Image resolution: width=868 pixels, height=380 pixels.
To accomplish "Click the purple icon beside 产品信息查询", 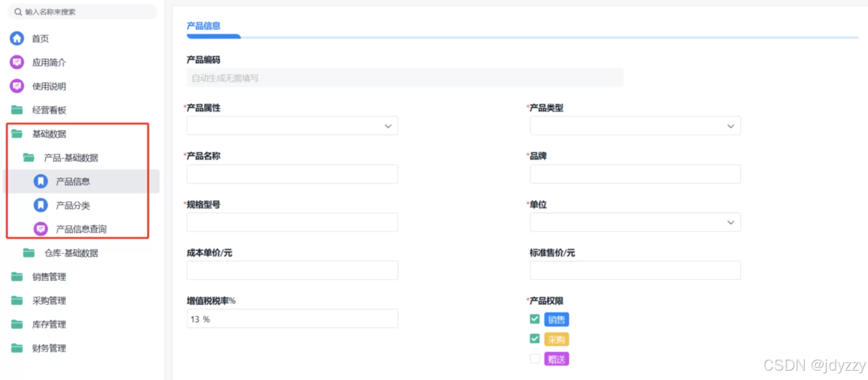I will click(x=41, y=229).
